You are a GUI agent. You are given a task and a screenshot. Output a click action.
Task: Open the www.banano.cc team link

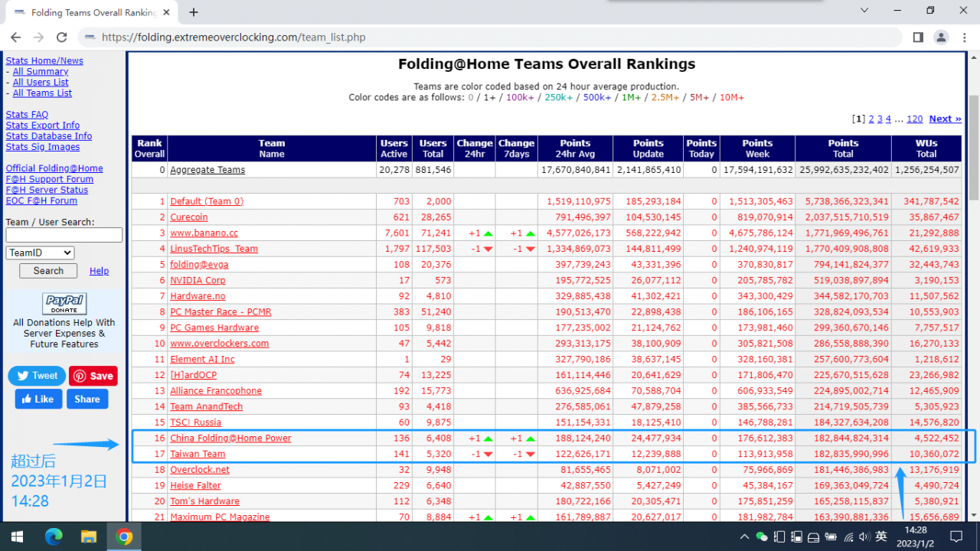coord(204,233)
